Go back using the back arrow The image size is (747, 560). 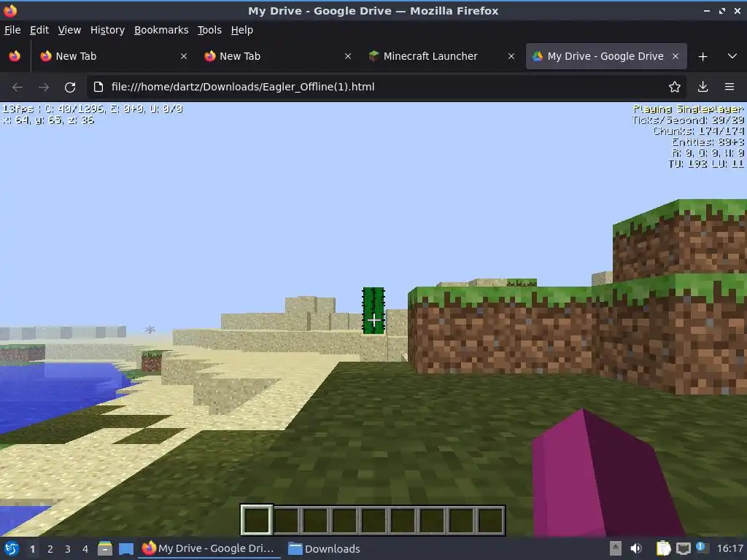pyautogui.click(x=18, y=87)
